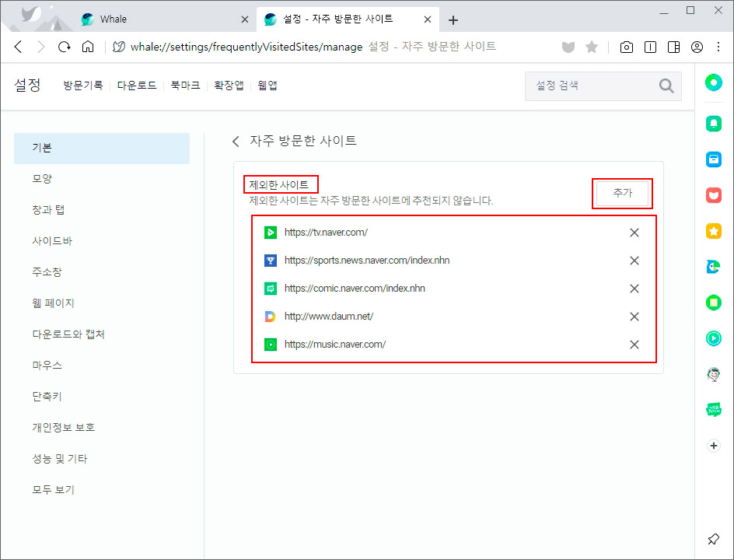Bookmark this page with star icon

pos(592,47)
